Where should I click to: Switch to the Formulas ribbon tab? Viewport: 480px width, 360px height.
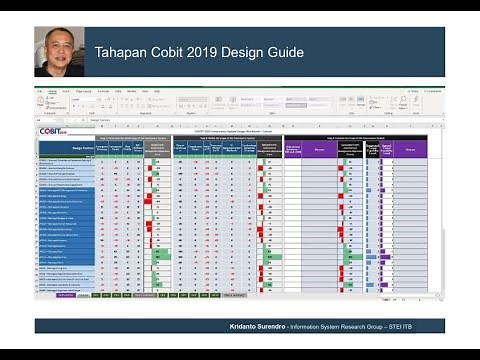[x=103, y=91]
